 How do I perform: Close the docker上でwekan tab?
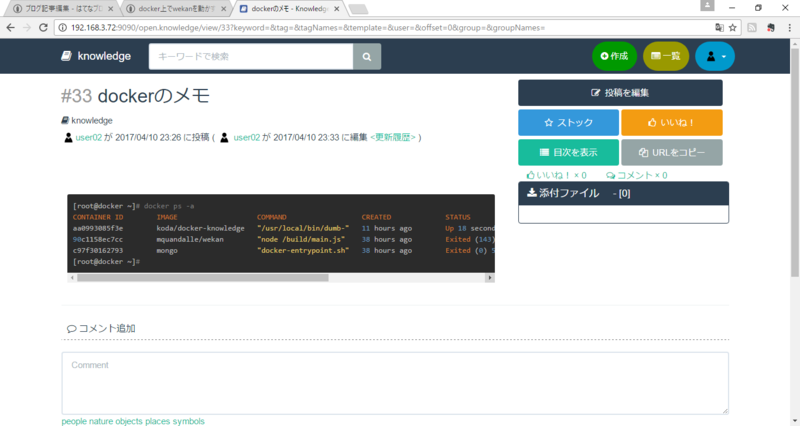click(223, 9)
